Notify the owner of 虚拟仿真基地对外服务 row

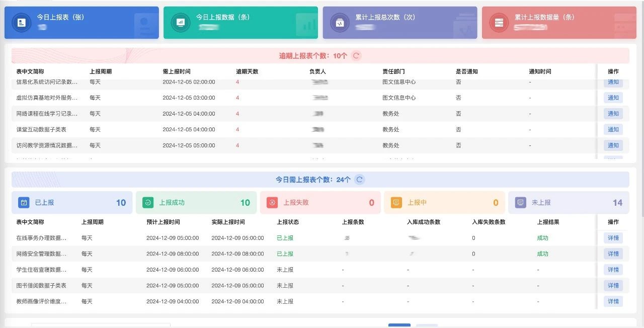tap(613, 98)
